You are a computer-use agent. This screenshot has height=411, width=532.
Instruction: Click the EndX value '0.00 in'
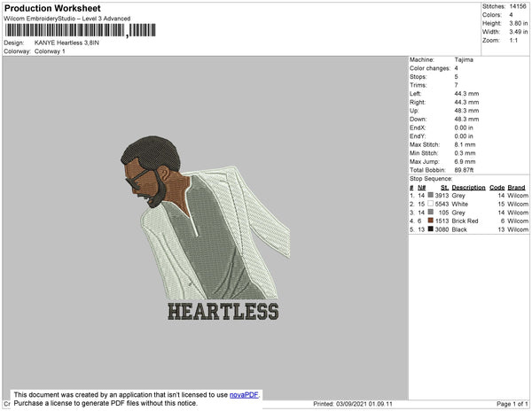point(464,128)
